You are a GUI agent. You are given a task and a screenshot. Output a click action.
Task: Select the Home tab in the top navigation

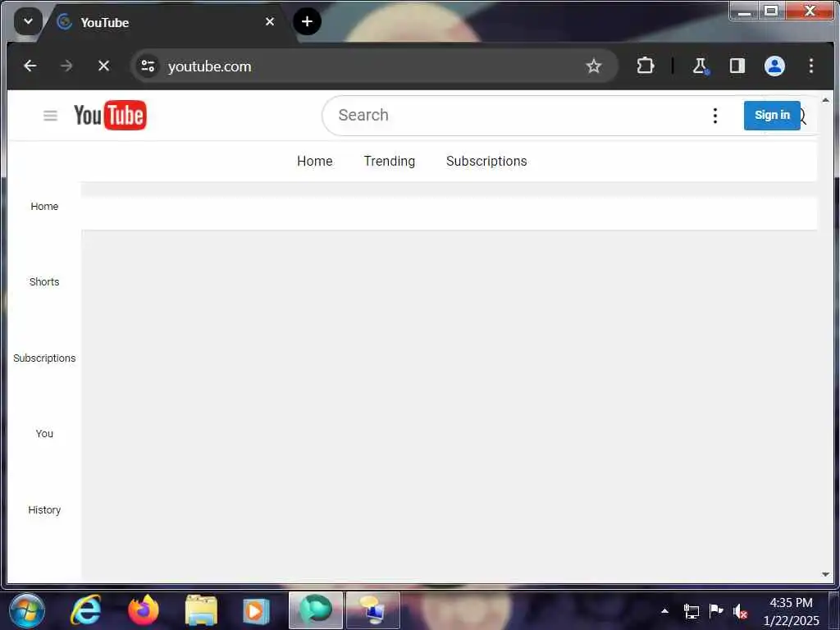[315, 162]
